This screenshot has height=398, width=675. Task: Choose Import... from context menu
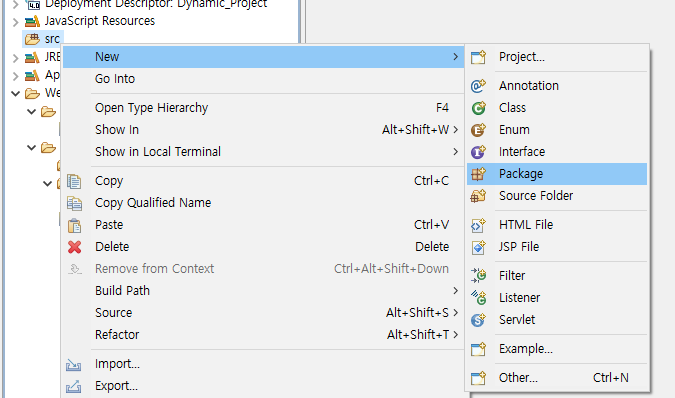263,364
